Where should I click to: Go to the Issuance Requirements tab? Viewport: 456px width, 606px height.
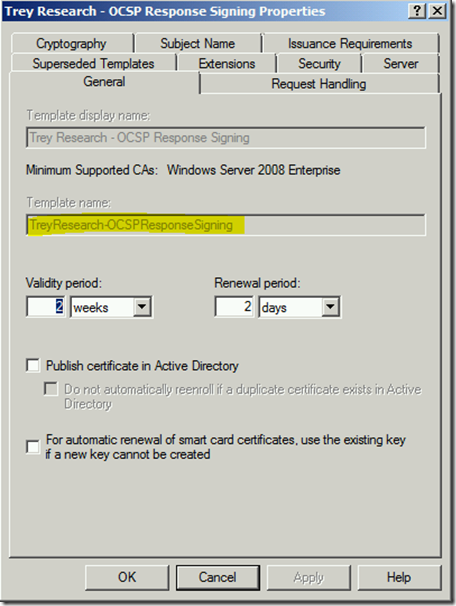350,44
